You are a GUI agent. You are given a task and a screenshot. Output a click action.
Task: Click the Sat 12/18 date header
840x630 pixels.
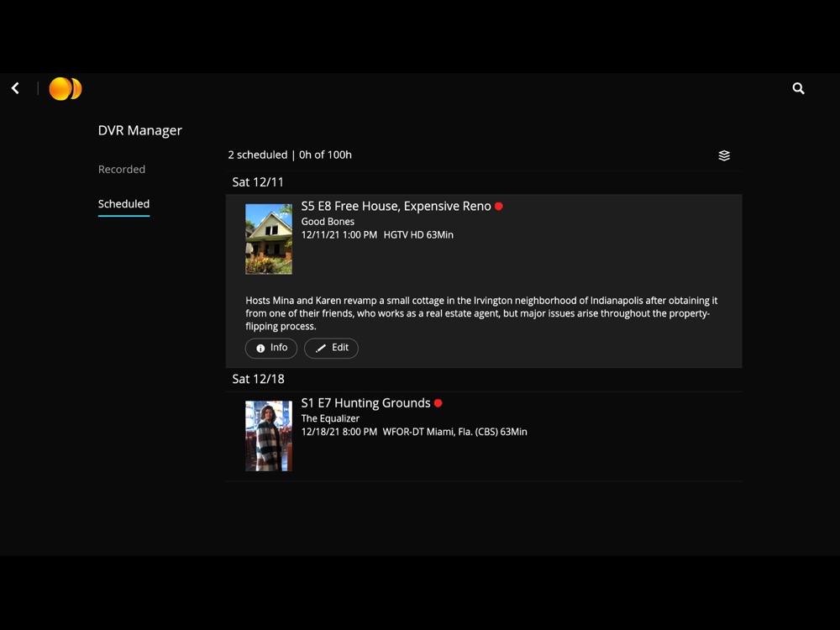click(258, 380)
